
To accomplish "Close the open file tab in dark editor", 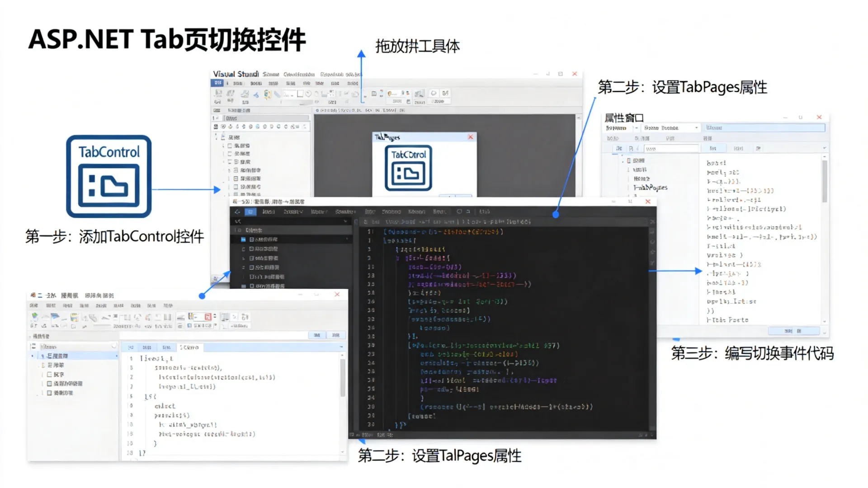I will pos(652,222).
